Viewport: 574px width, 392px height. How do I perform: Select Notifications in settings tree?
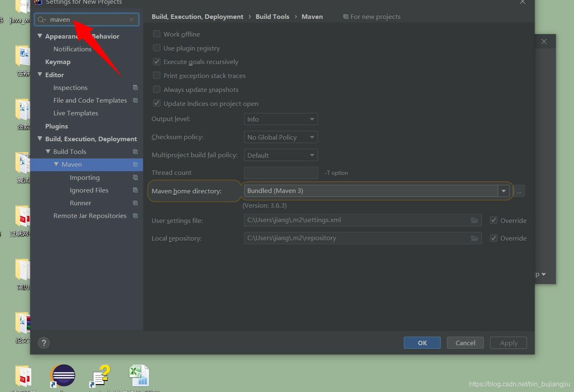[x=72, y=49]
